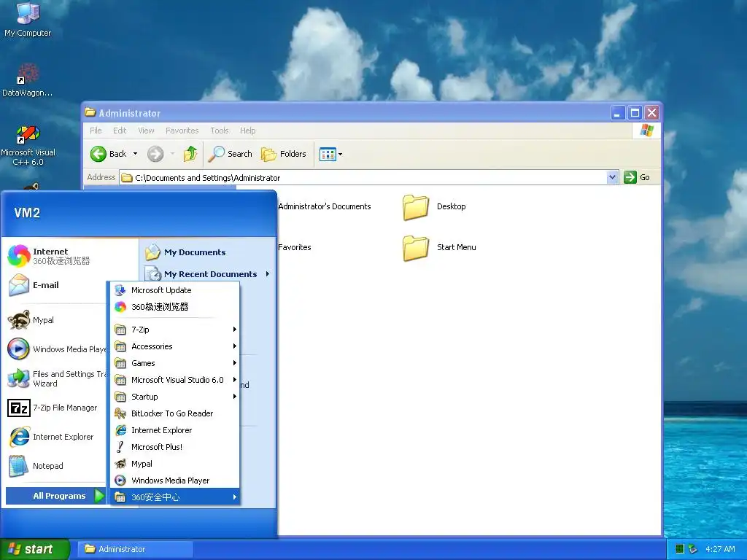Expand the 360安全中心 program group
Image resolution: width=747 pixels, height=560 pixels.
coord(175,497)
